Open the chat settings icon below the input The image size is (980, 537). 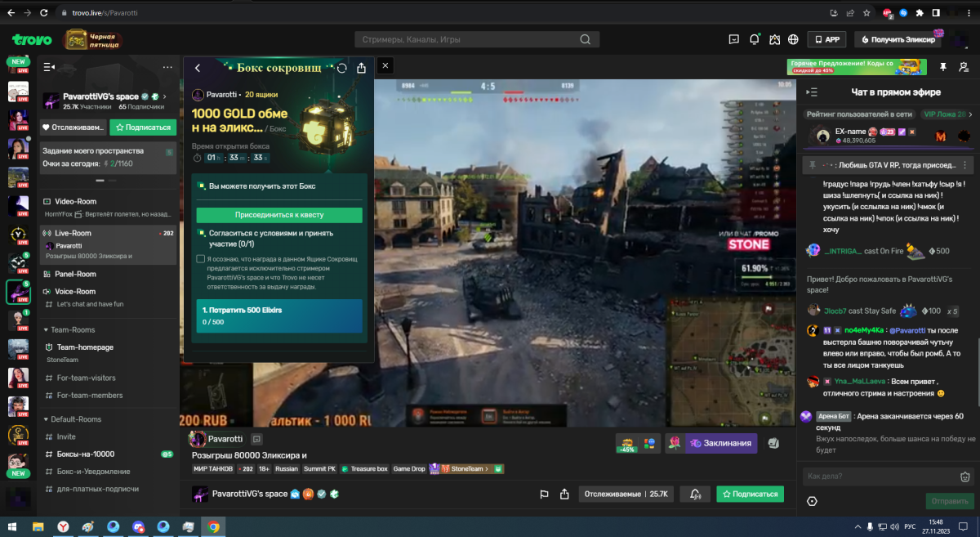pos(812,501)
